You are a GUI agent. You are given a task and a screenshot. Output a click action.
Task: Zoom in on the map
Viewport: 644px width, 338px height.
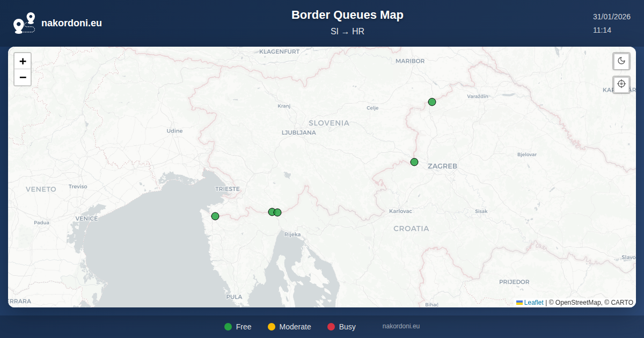click(23, 61)
